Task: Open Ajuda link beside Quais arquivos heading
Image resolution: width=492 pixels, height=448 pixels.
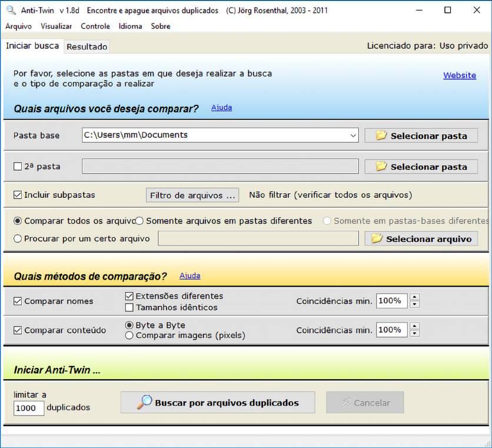Action: (x=221, y=108)
